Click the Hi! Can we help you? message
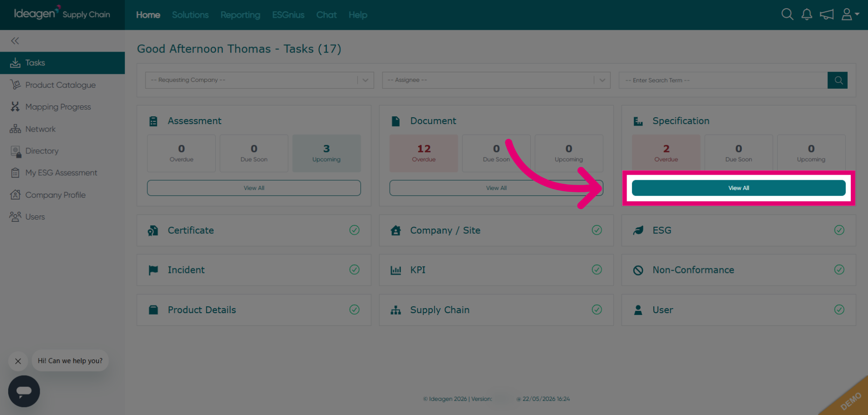 click(x=70, y=361)
